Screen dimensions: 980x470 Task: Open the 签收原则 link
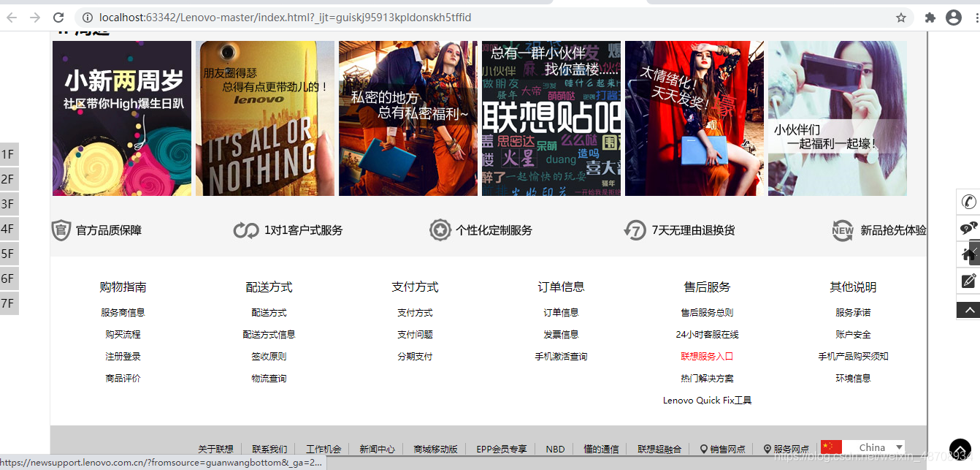[x=269, y=356]
